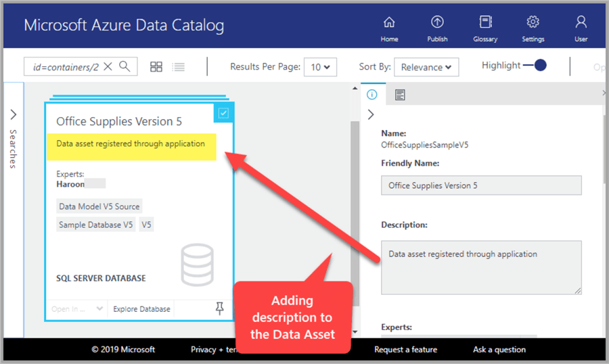
Task: Click the results vertical scrollbar thumb
Action: 355,214
